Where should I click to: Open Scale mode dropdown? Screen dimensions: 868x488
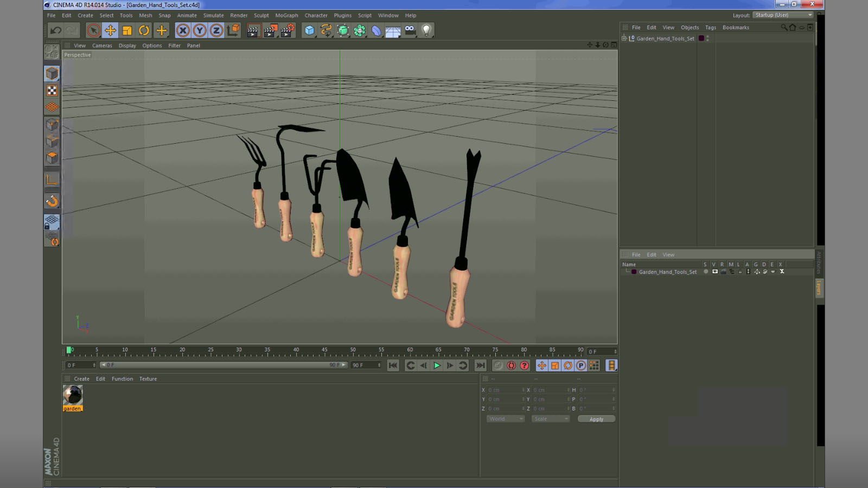pos(551,419)
